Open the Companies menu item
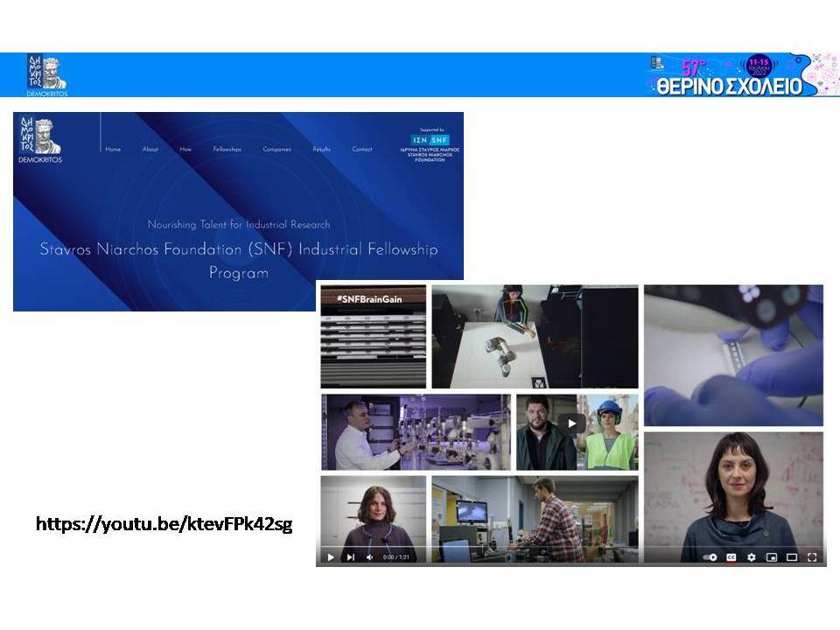The width and height of the screenshot is (840, 630). 277,150
